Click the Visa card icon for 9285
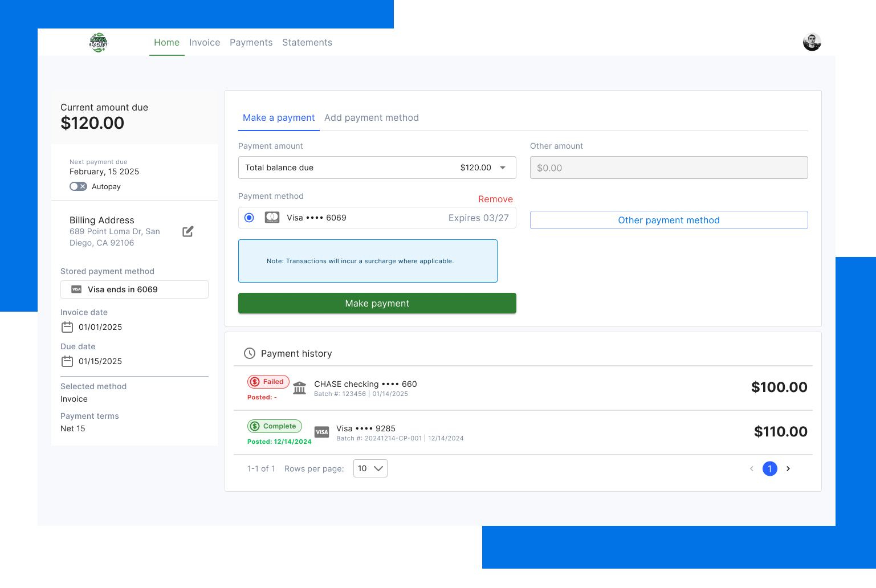 pos(322,432)
